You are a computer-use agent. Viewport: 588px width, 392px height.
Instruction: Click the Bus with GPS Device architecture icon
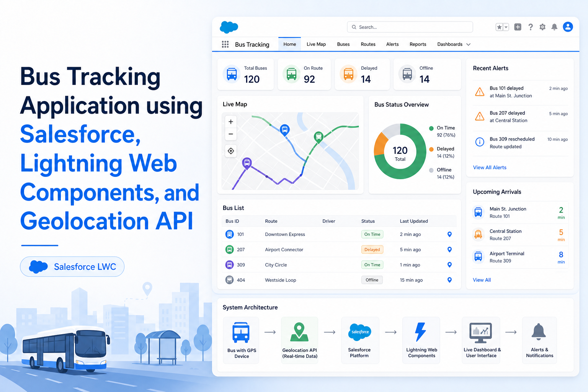pyautogui.click(x=241, y=332)
